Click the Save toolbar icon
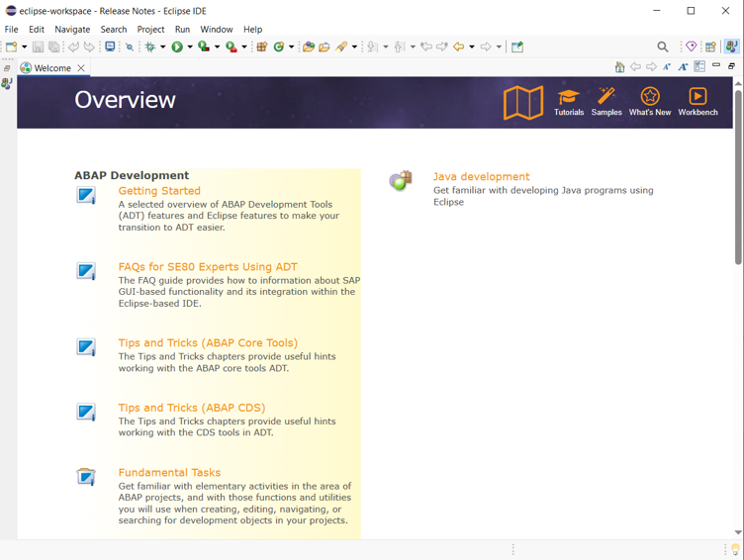This screenshot has height=560, width=744. tap(38, 47)
